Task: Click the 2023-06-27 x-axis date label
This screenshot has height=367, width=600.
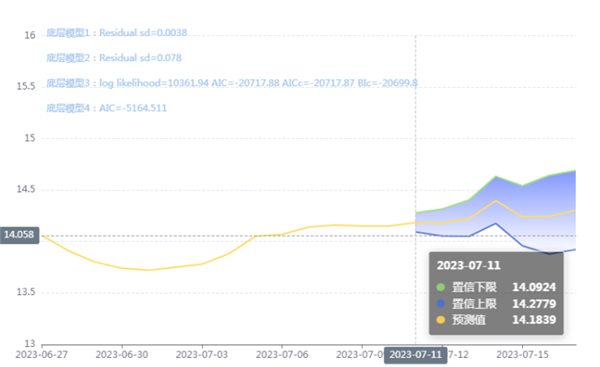Action: pyautogui.click(x=42, y=355)
